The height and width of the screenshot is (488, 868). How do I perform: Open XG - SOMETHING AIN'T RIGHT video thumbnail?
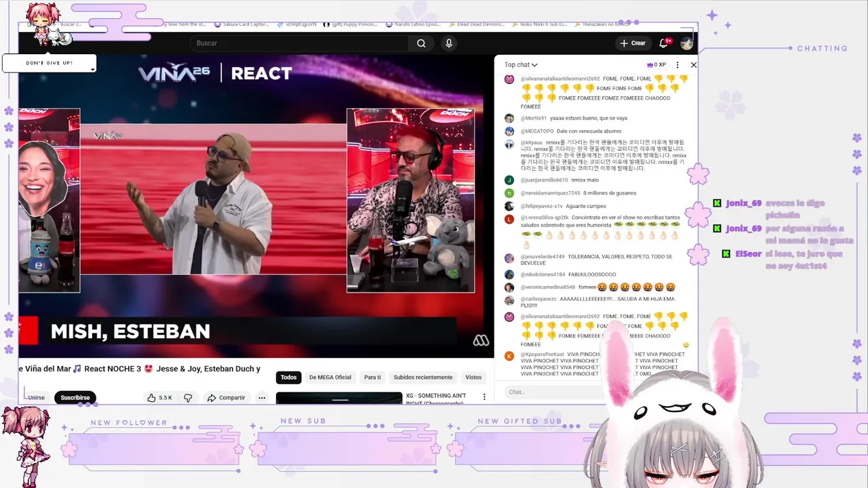[x=339, y=398]
